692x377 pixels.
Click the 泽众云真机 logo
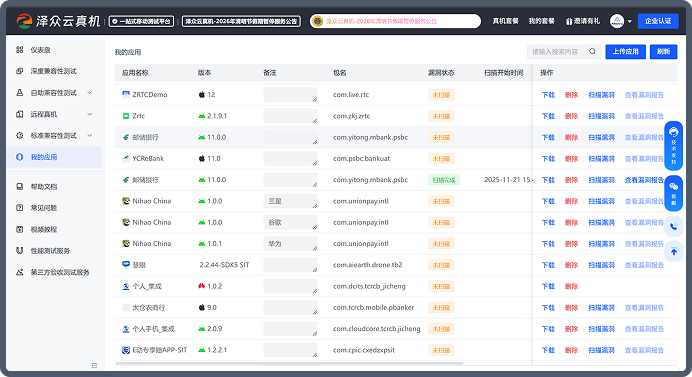click(x=58, y=21)
